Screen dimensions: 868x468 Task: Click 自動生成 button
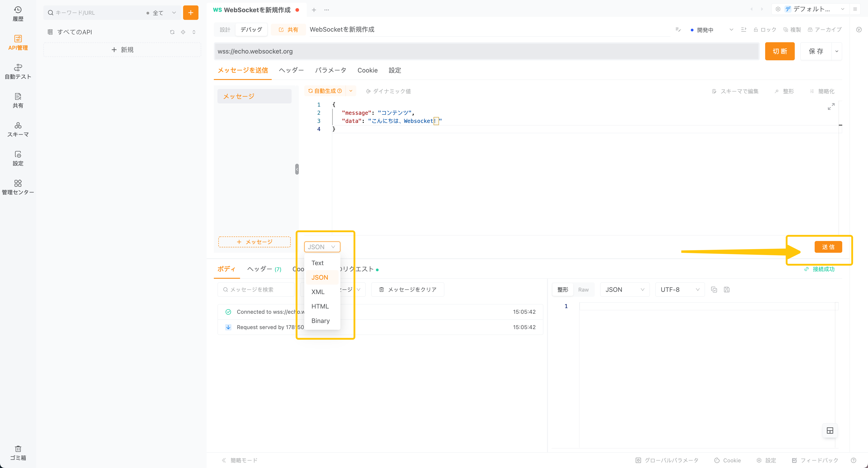click(x=325, y=91)
